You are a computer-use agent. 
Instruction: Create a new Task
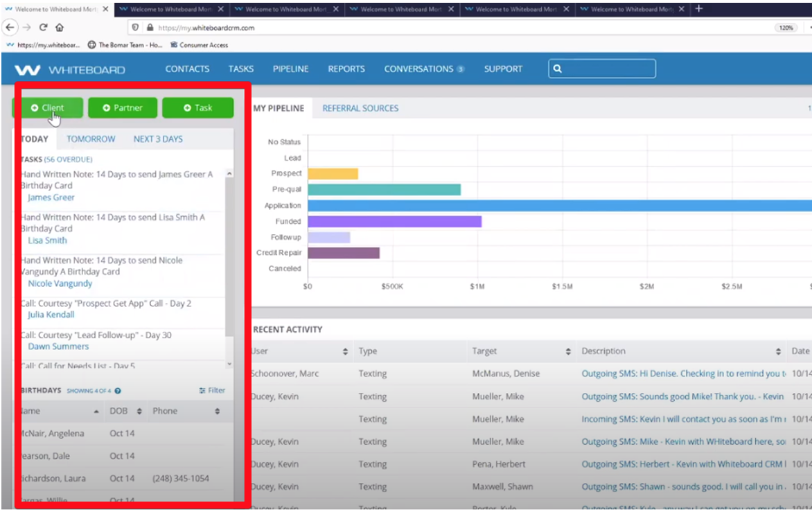pyautogui.click(x=198, y=107)
